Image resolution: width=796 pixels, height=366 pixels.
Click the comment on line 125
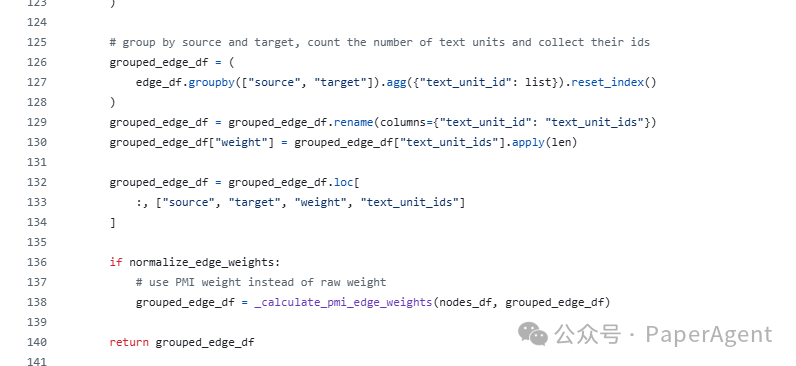pyautogui.click(x=380, y=42)
